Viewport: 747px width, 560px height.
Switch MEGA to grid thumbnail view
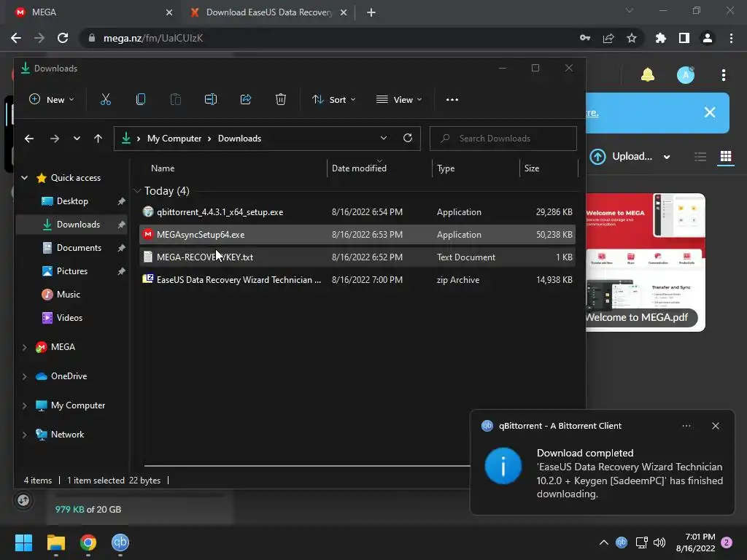(x=726, y=157)
